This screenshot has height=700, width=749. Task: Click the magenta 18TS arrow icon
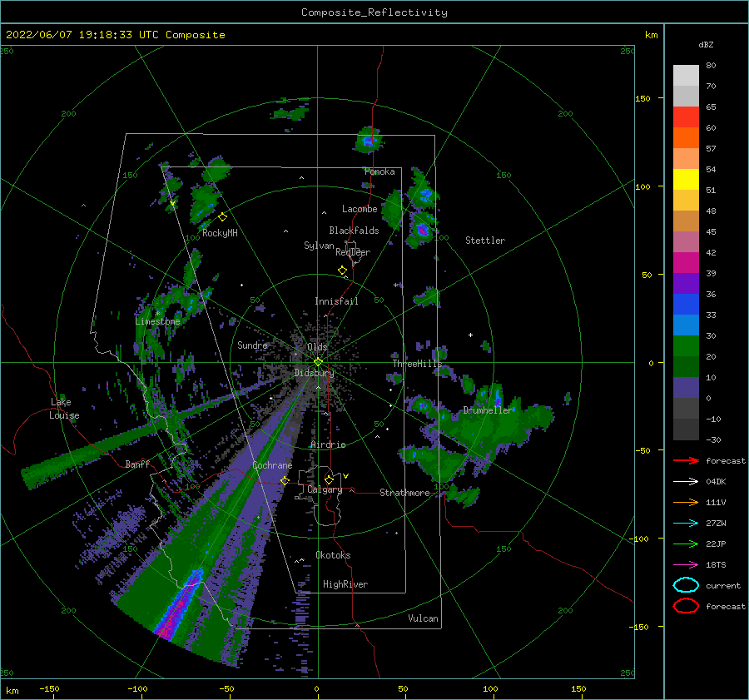tap(686, 565)
